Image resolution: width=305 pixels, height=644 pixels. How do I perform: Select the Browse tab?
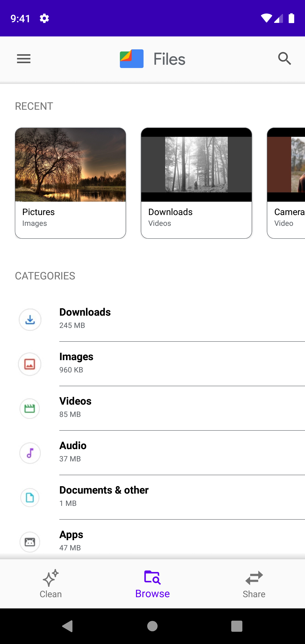pos(152,584)
